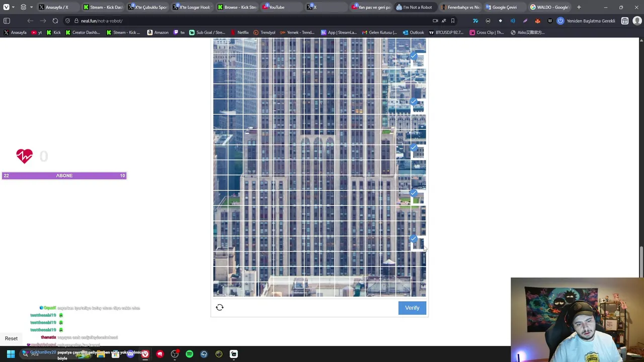Click the Reset button
644x362 pixels.
click(11, 338)
